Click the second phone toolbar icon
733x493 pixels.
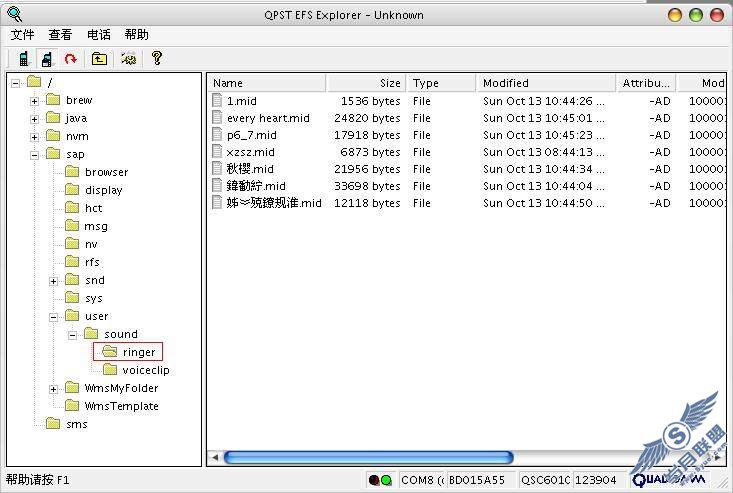click(x=47, y=59)
